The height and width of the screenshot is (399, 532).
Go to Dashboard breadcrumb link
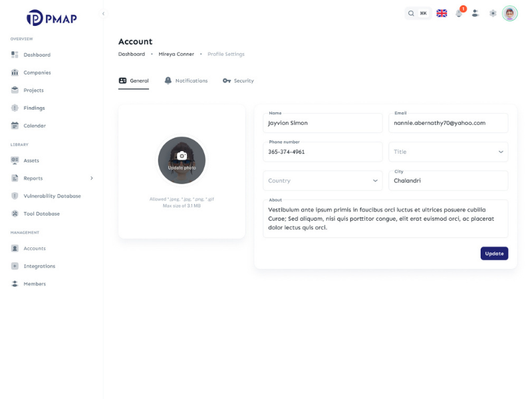point(131,54)
